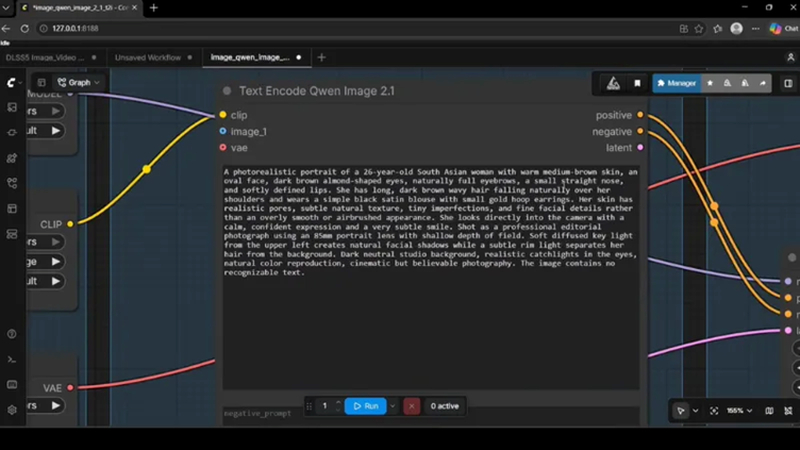
Task: Create a new workflow with plus button
Action: pos(321,58)
